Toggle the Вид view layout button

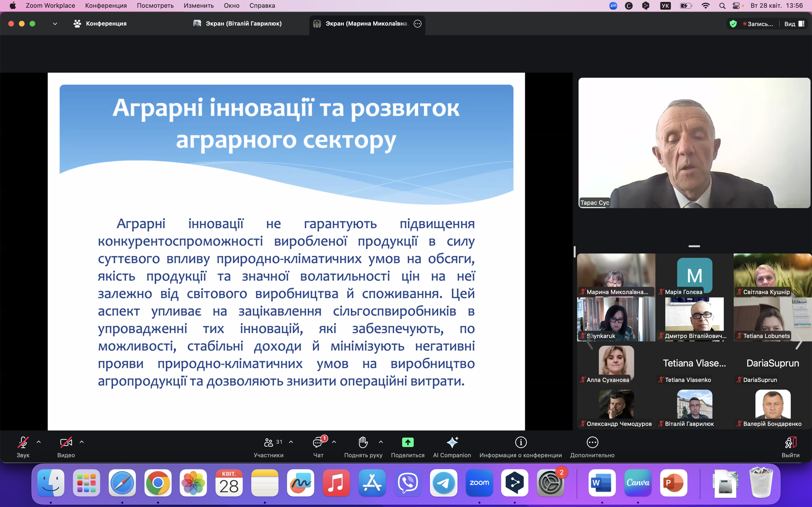794,24
